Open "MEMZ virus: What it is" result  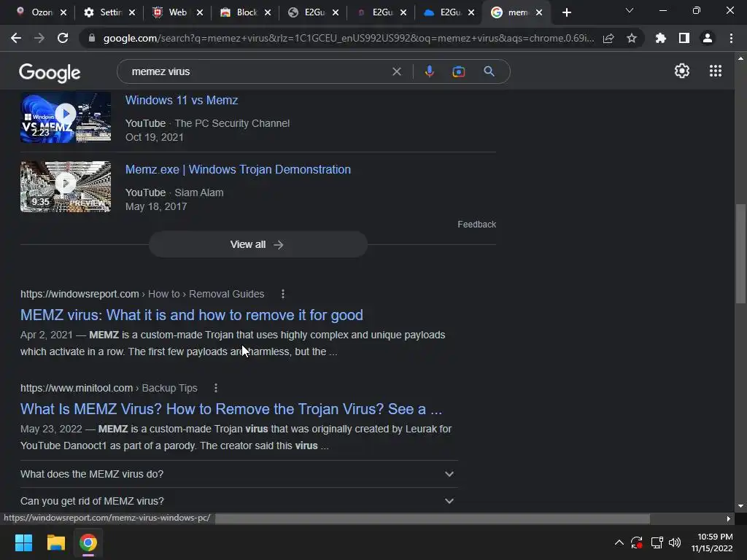pos(192,315)
